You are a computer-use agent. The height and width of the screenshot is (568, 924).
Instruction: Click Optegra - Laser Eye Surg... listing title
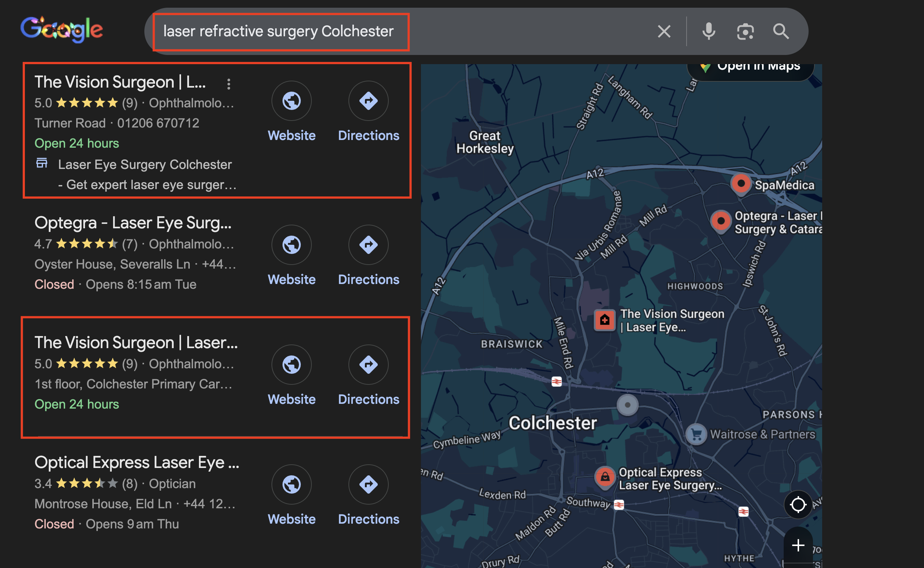133,223
